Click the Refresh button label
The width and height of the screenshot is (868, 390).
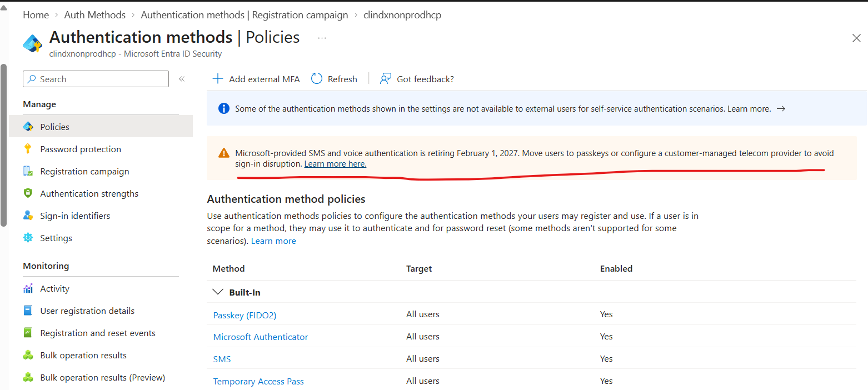[x=342, y=79]
